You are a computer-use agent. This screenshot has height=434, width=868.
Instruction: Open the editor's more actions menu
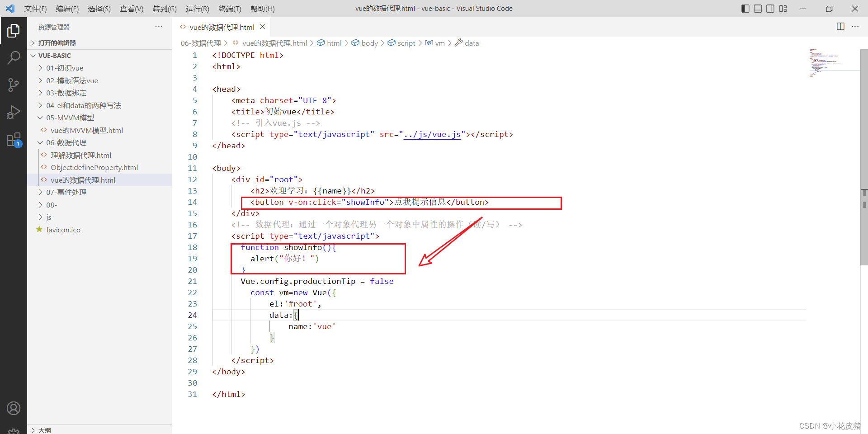(x=855, y=27)
